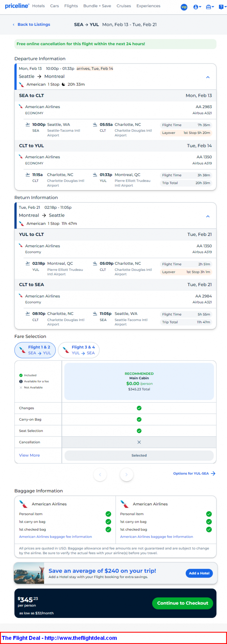This screenshot has height=644, width=227.
Task: Open Bundle + Save menu
Action: click(97, 6)
